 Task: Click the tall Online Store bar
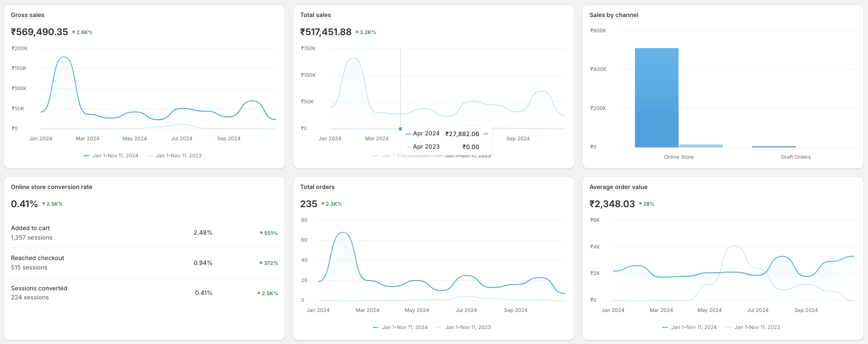click(657, 98)
